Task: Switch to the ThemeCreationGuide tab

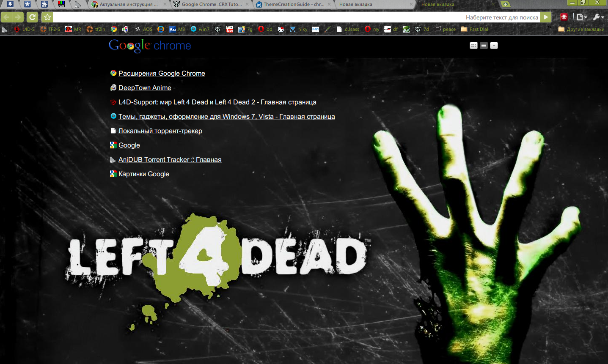Action: [x=293, y=4]
